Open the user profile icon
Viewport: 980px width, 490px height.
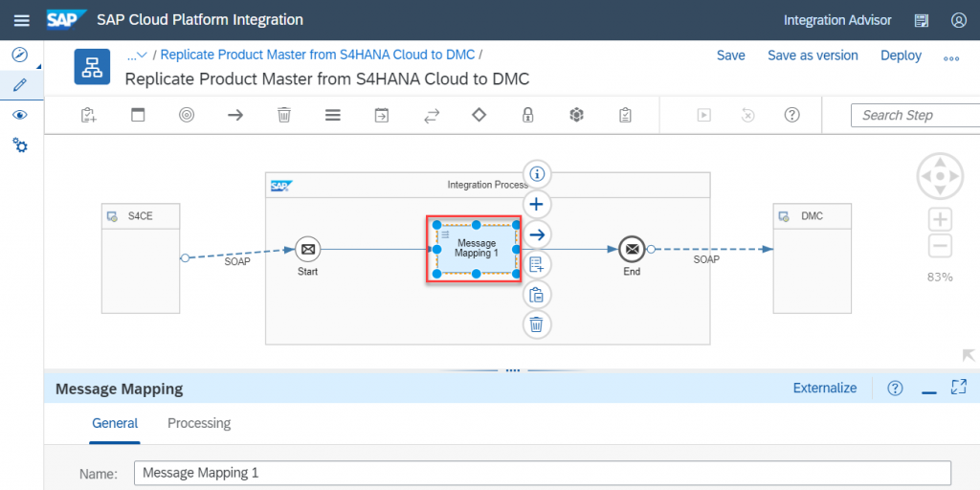tap(959, 20)
